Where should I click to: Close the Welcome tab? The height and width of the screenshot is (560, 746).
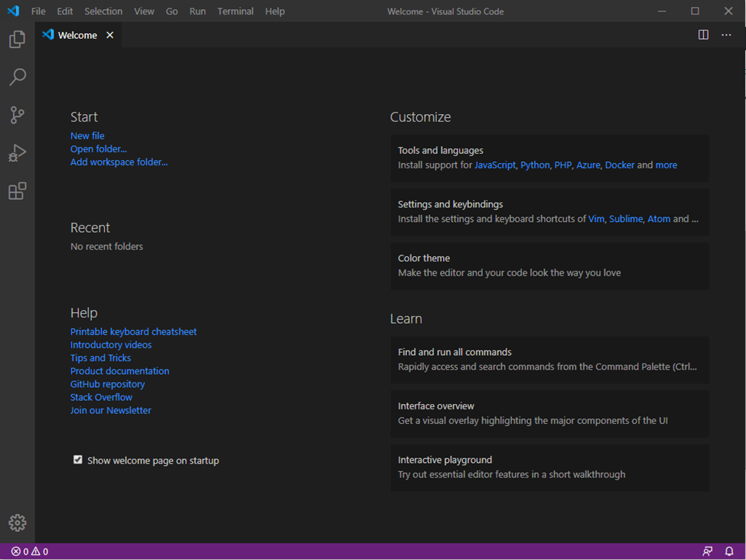110,35
